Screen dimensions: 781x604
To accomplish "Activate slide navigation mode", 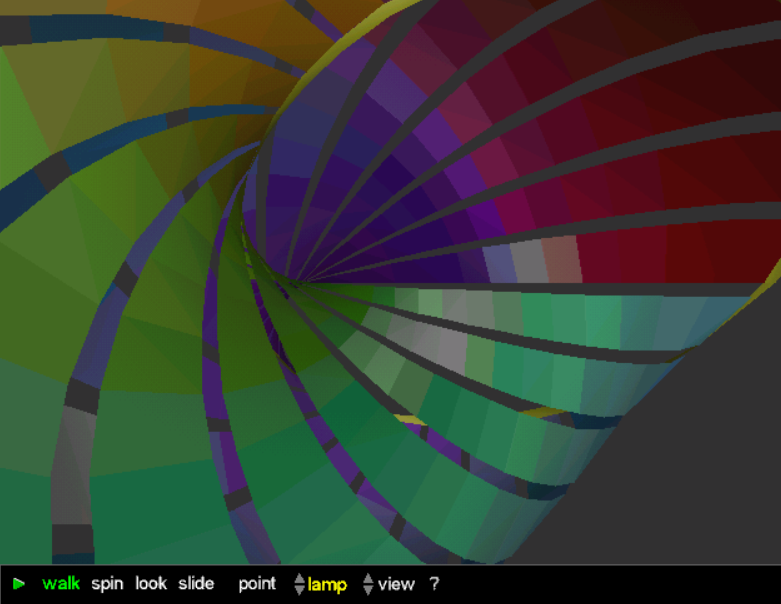I will pyautogui.click(x=196, y=584).
